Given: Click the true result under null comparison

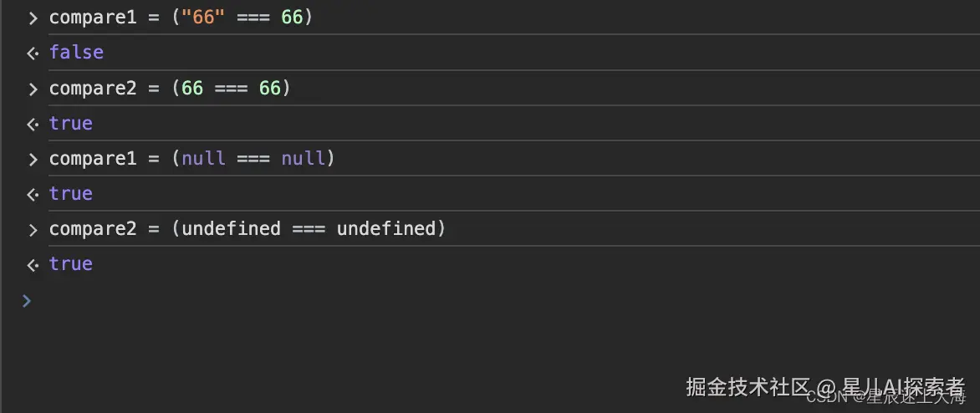Looking at the screenshot, I should [70, 194].
